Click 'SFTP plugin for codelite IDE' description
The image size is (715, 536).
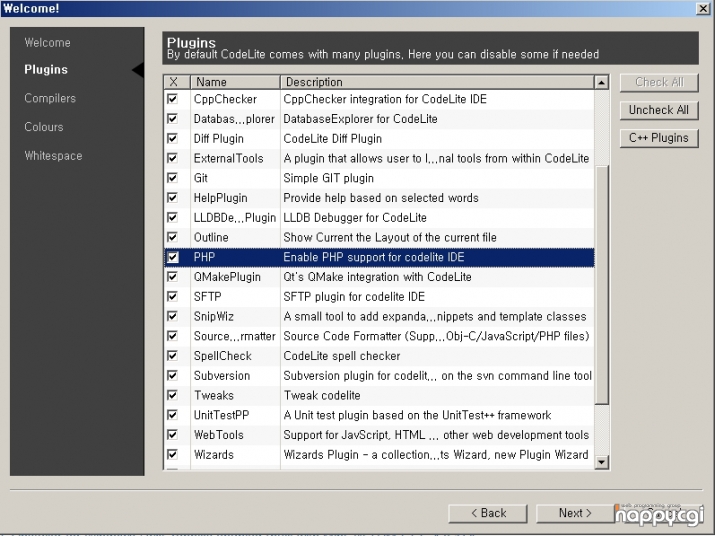click(354, 297)
